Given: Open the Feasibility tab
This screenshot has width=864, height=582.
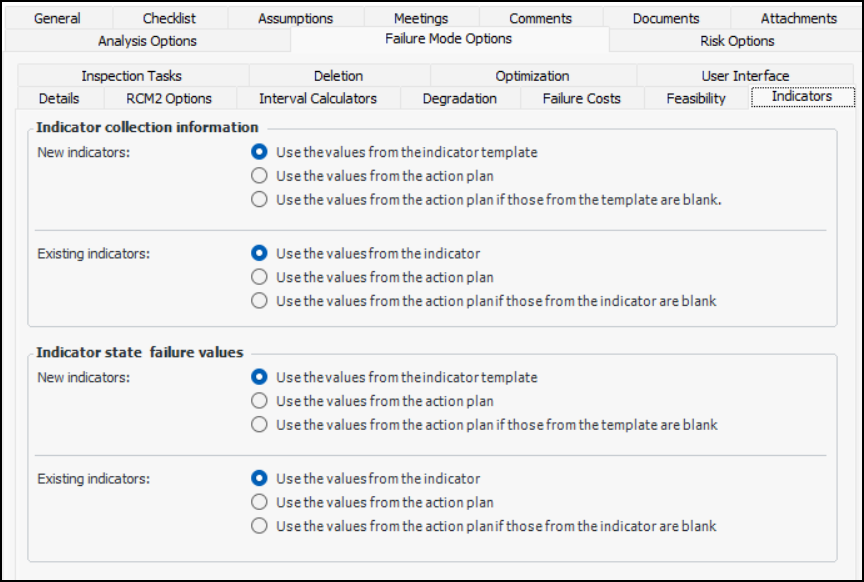Looking at the screenshot, I should [x=696, y=98].
